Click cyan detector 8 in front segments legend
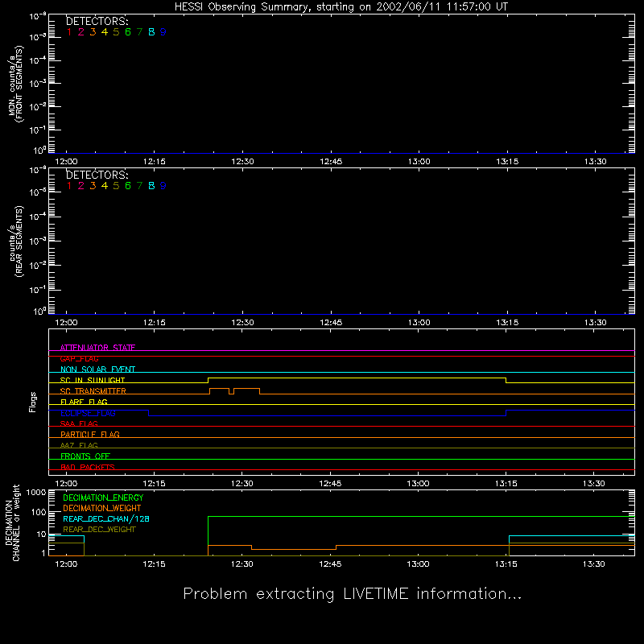The width and height of the screenshot is (644, 644). [x=151, y=32]
